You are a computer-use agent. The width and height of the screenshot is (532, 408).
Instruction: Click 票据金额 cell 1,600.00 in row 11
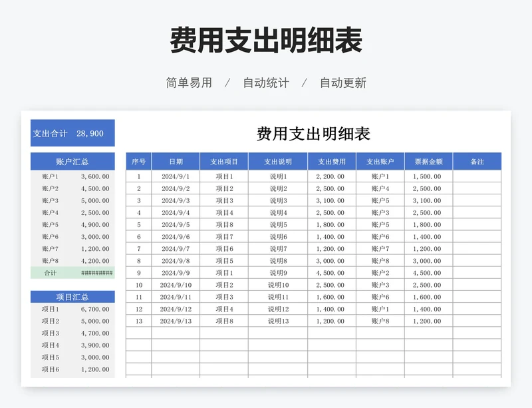coord(428,297)
